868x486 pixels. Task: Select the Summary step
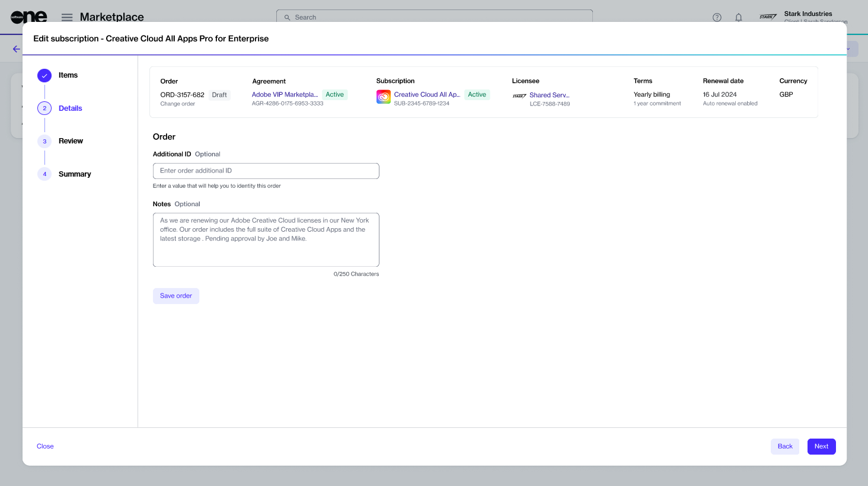point(75,174)
